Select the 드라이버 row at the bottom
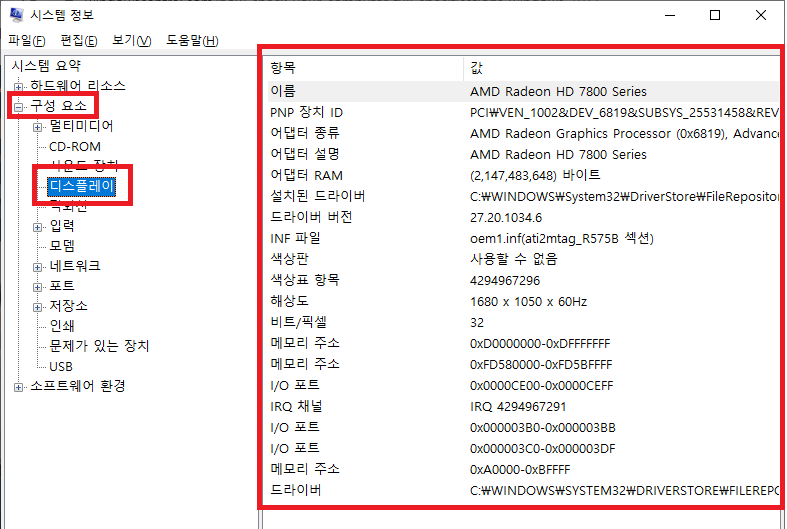Screen dimensions: 787x529 click(x=523, y=490)
